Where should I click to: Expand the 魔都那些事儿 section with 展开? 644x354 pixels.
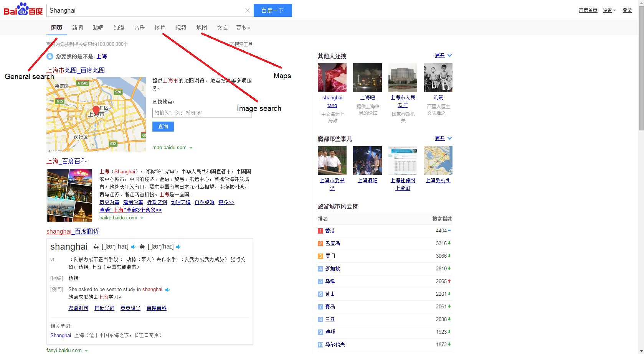(443, 138)
